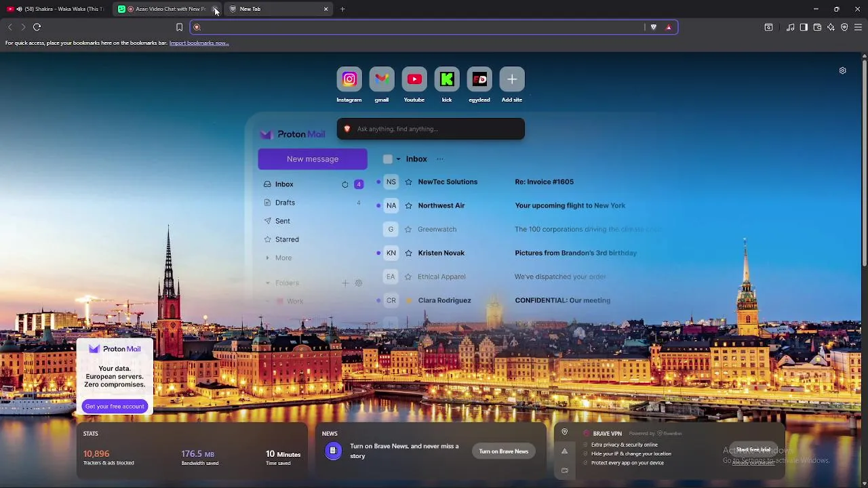The width and height of the screenshot is (868, 488).
Task: Click the Add site plus tile
Action: 512,79
